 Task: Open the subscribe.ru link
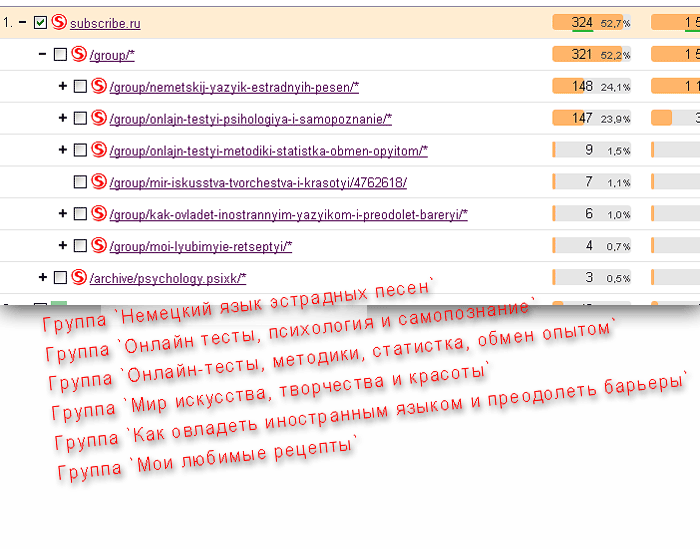[x=105, y=24]
